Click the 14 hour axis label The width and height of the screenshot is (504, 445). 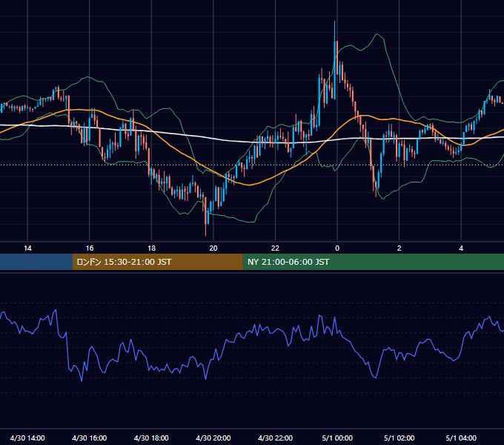point(27,248)
